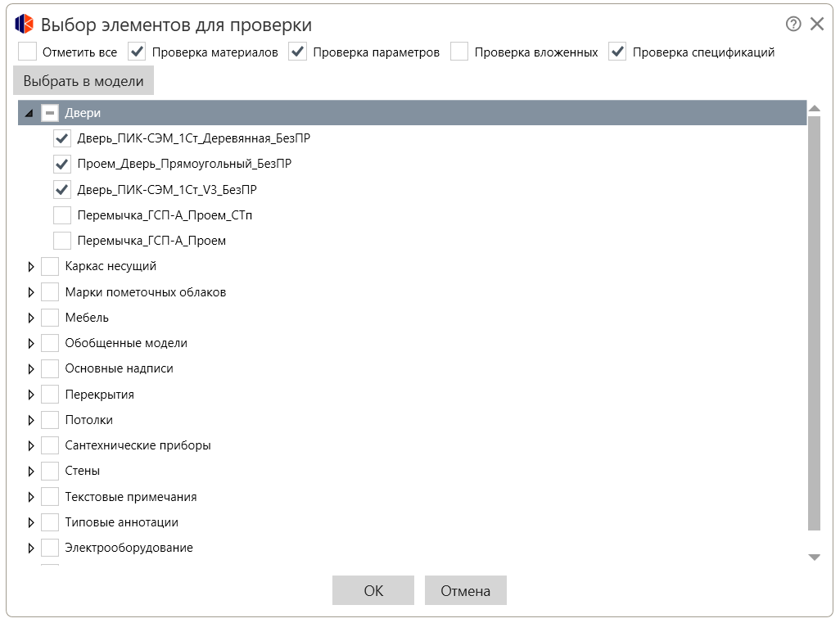Enable 'Проверка вложенных' checkbox
Screen dimensions: 840x623
point(460,52)
